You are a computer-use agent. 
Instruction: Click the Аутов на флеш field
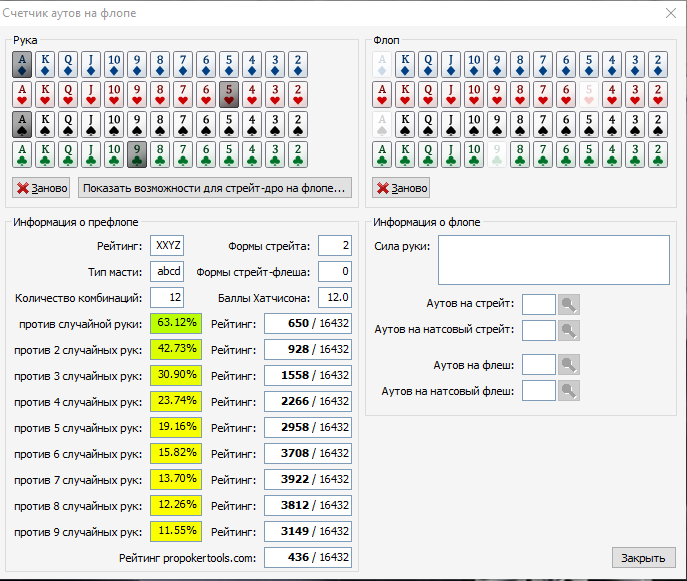(x=539, y=365)
